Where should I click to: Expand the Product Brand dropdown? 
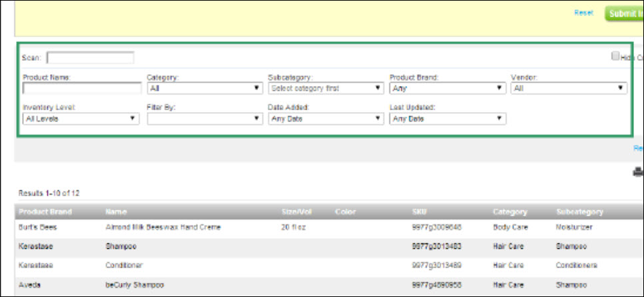tap(447, 88)
